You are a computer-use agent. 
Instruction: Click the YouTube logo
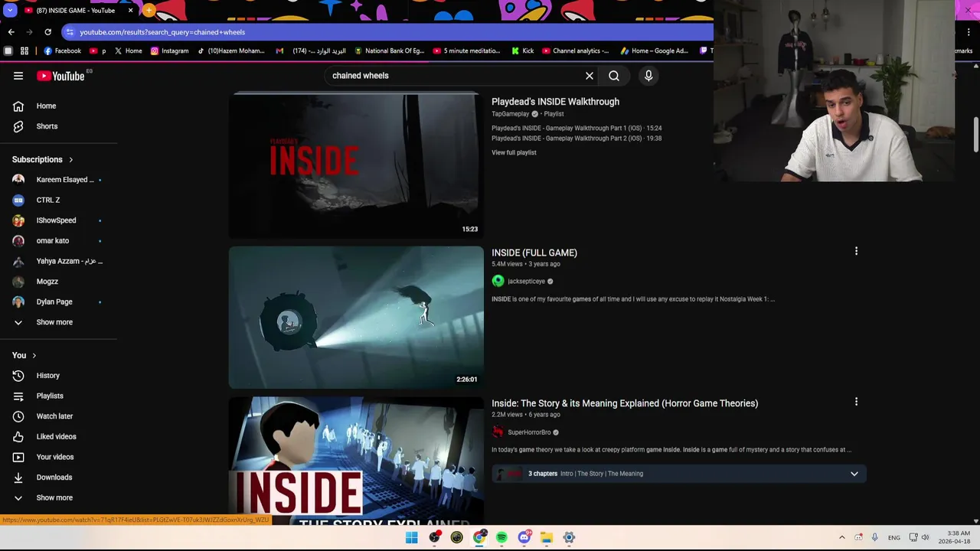coord(60,76)
